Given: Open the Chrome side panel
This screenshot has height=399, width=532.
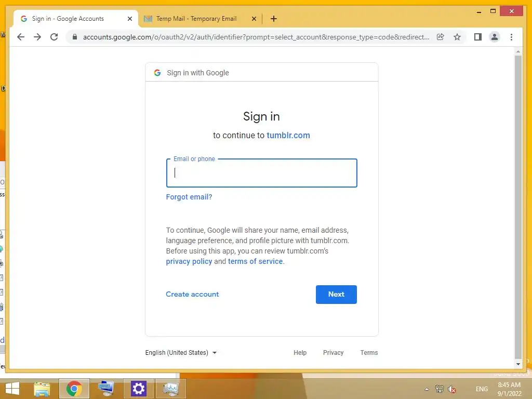Looking at the screenshot, I should pyautogui.click(x=478, y=37).
